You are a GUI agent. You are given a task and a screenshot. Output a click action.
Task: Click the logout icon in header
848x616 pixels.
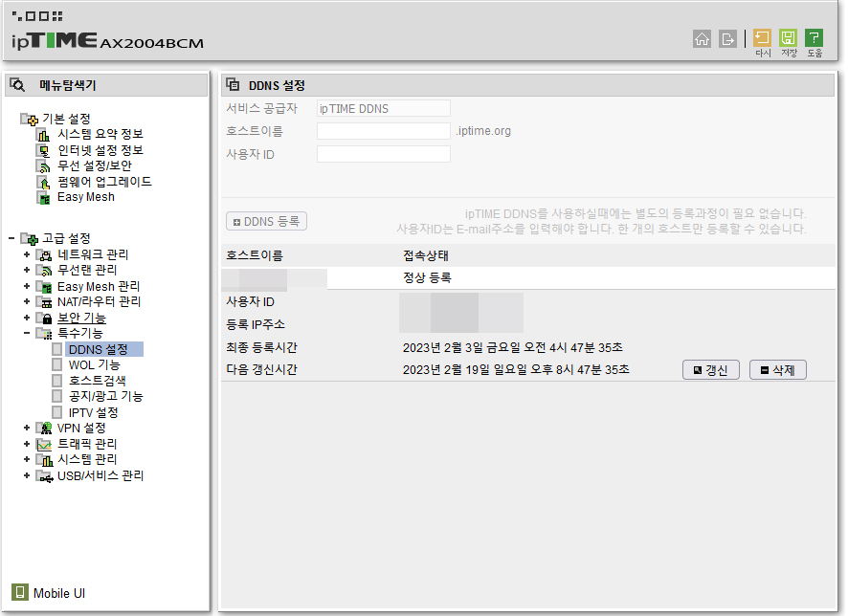click(727, 39)
